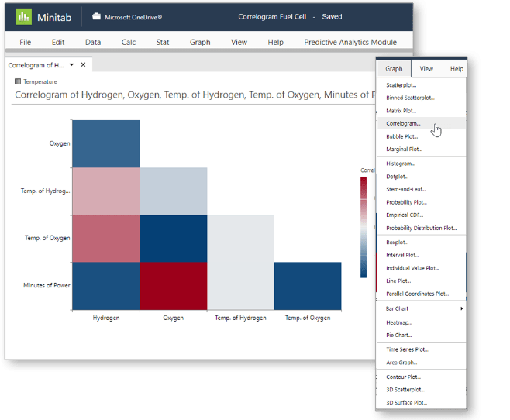510x420 pixels.
Task: Choose Matrix Plot... menu entry
Action: (421, 111)
